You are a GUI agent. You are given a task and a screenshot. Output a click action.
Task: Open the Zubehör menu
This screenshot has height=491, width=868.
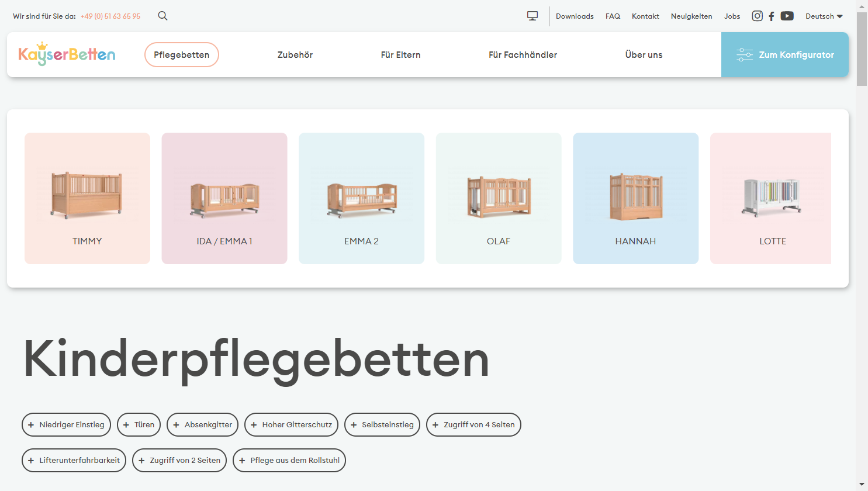pos(295,55)
